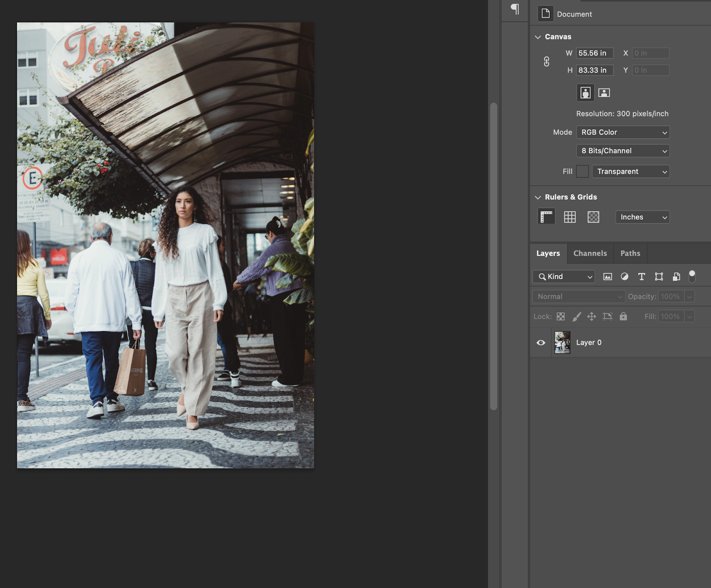The image size is (711, 588).
Task: Open the Inches units dropdown
Action: pyautogui.click(x=643, y=217)
